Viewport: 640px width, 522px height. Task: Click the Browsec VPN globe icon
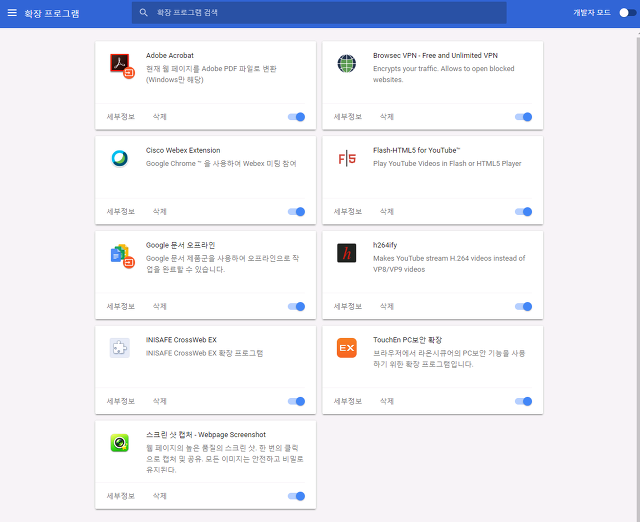[x=347, y=64]
